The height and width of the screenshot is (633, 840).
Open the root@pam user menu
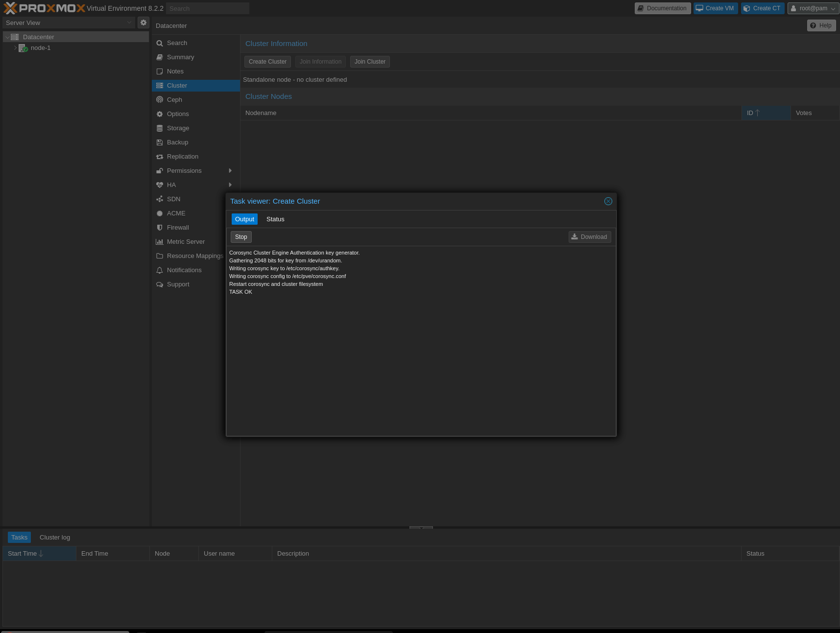coord(812,8)
